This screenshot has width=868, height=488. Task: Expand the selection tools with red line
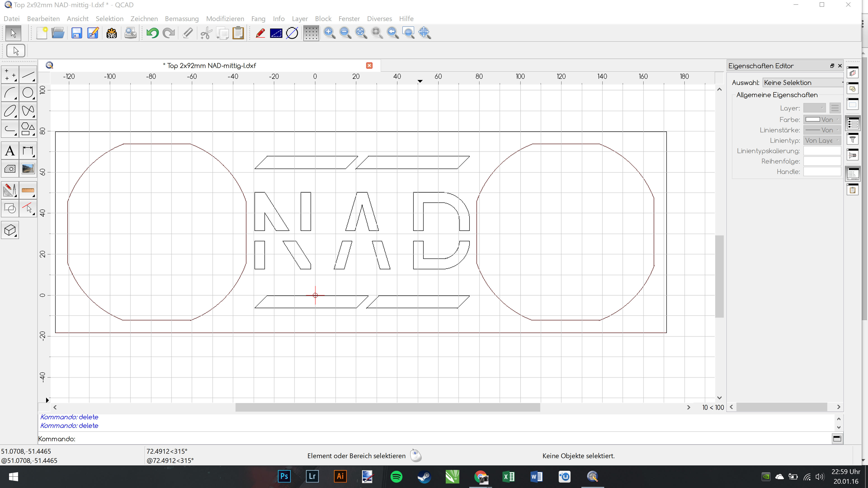point(28,209)
